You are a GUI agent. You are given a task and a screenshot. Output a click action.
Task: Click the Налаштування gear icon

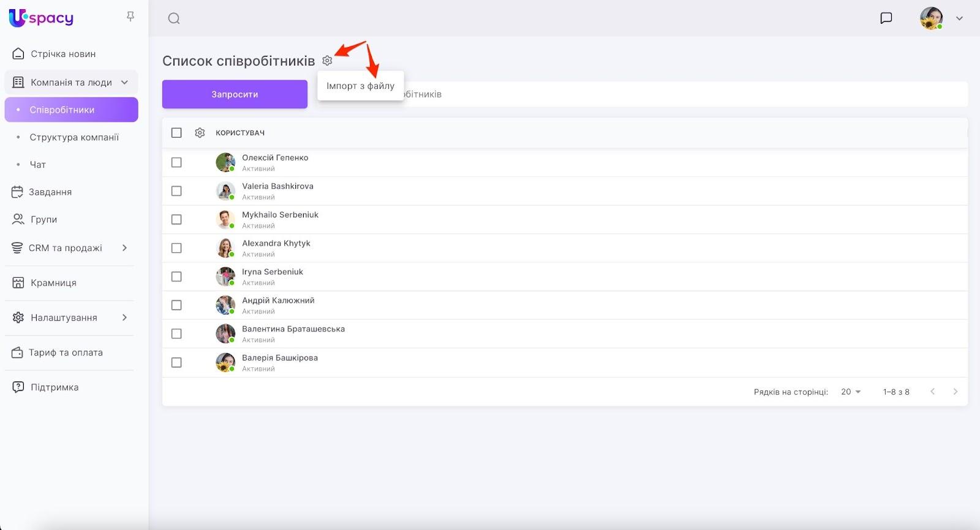tap(18, 318)
